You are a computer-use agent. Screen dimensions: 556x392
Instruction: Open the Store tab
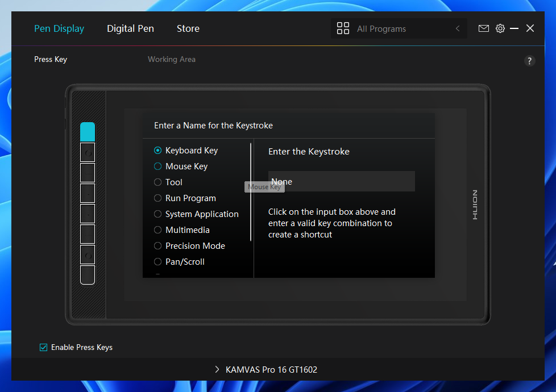[188, 28]
